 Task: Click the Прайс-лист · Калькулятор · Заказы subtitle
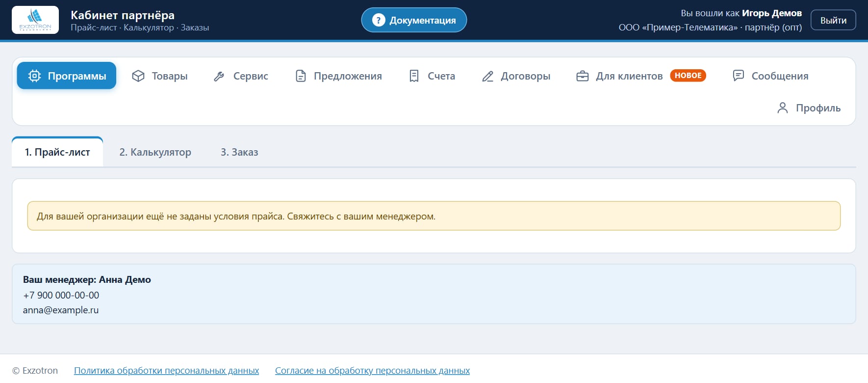tap(140, 27)
